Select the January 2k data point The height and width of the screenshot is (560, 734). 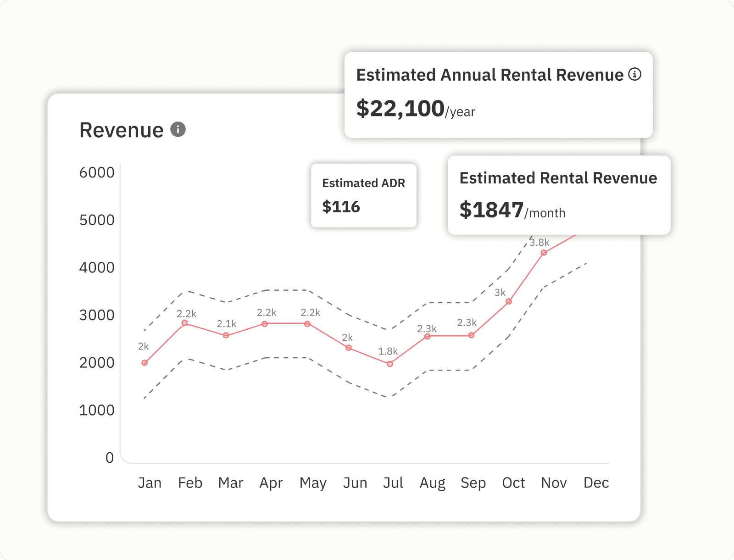point(145,363)
